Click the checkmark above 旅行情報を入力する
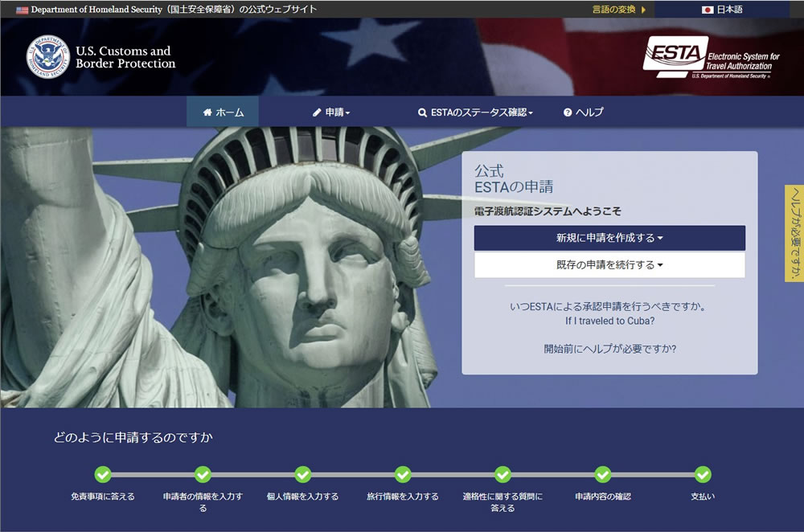This screenshot has height=532, width=804. click(x=403, y=474)
